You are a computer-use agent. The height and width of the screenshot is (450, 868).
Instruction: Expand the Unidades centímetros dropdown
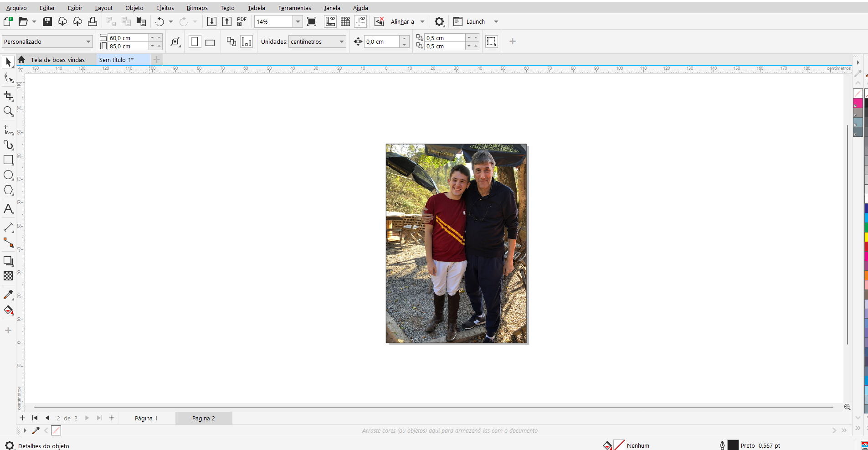[341, 41]
